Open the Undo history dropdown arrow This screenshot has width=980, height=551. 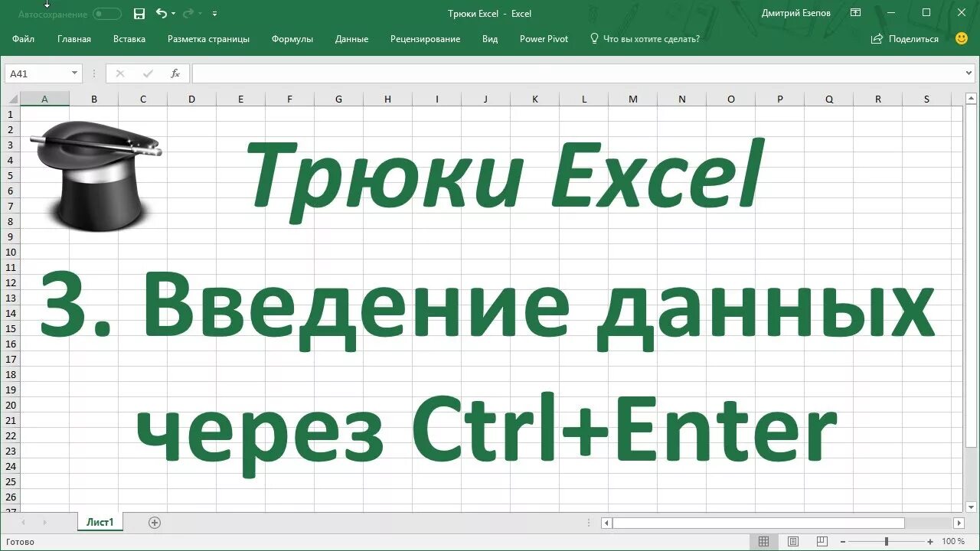[173, 14]
